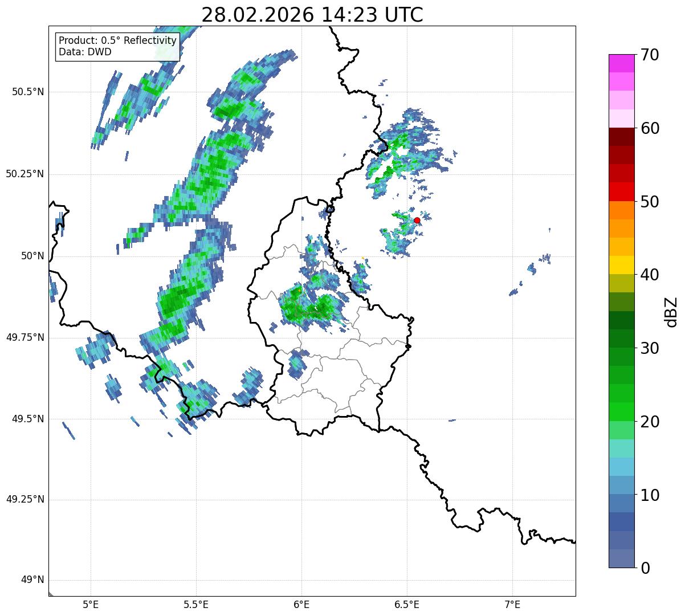This screenshot has width=685, height=616.
Task: Pick the bottom grey-blue swatch above 0 dBZ
Action: pyautogui.click(x=621, y=558)
